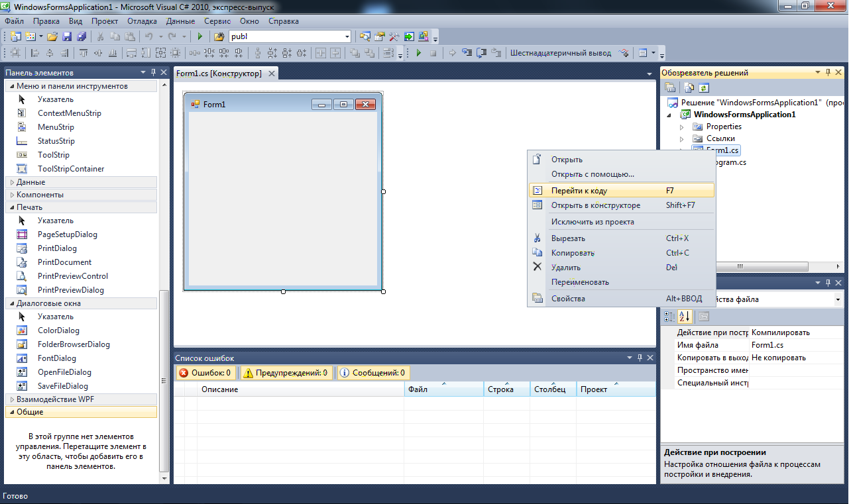The width and height of the screenshot is (849, 504).
Task: Collapse the Печать toolbox group
Action: 82,207
